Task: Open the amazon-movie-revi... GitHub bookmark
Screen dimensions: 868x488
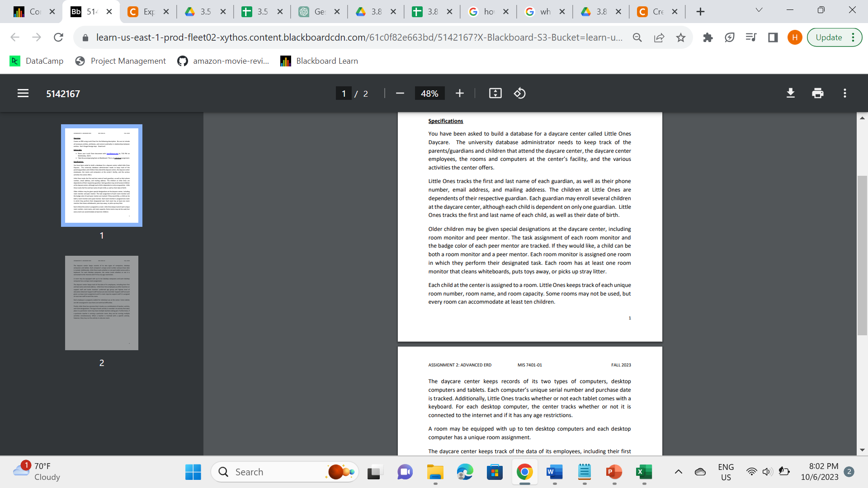Action: [x=223, y=61]
